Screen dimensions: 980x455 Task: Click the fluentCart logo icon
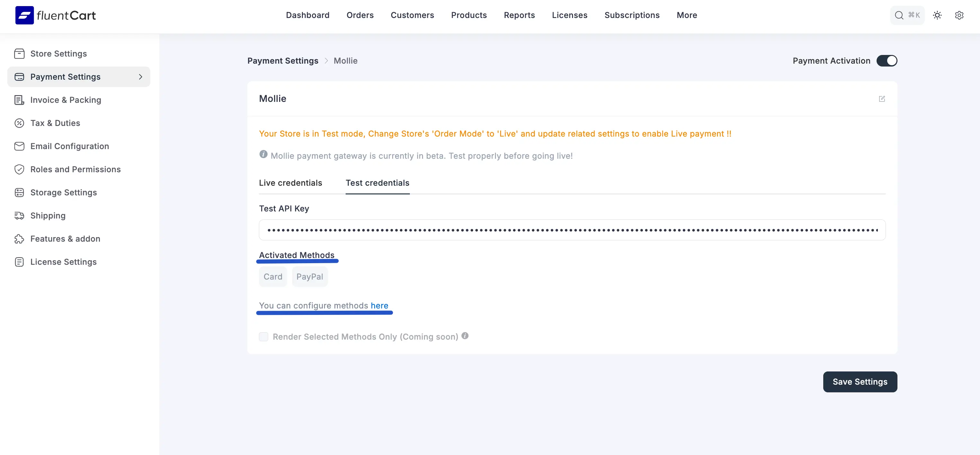coord(24,15)
